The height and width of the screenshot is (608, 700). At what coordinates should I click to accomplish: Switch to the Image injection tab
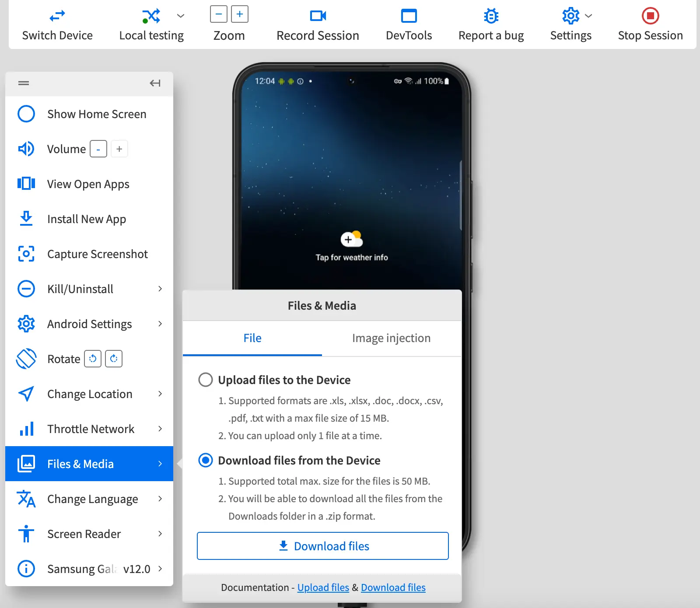(x=391, y=338)
